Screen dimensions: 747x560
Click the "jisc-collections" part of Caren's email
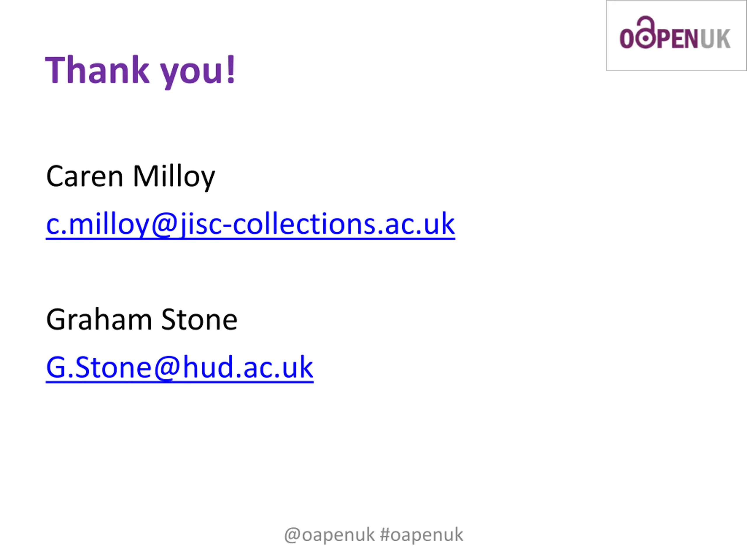coord(277,225)
